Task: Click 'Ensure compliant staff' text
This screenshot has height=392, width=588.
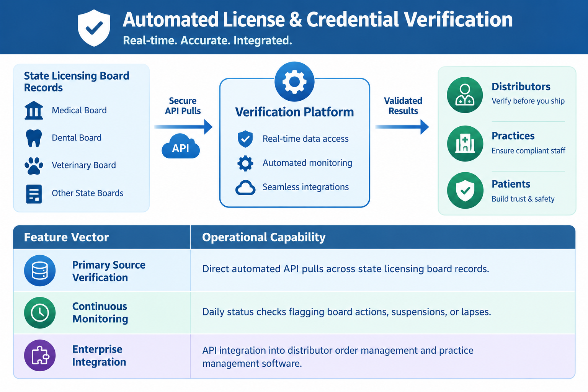Action: (x=528, y=151)
